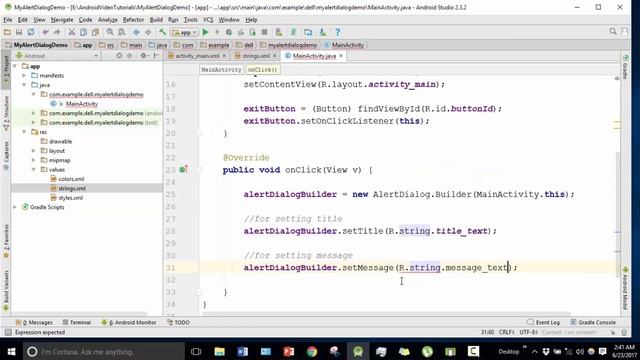The height and width of the screenshot is (360, 640).
Task: Click the Help question mark icon
Action: (338, 32)
